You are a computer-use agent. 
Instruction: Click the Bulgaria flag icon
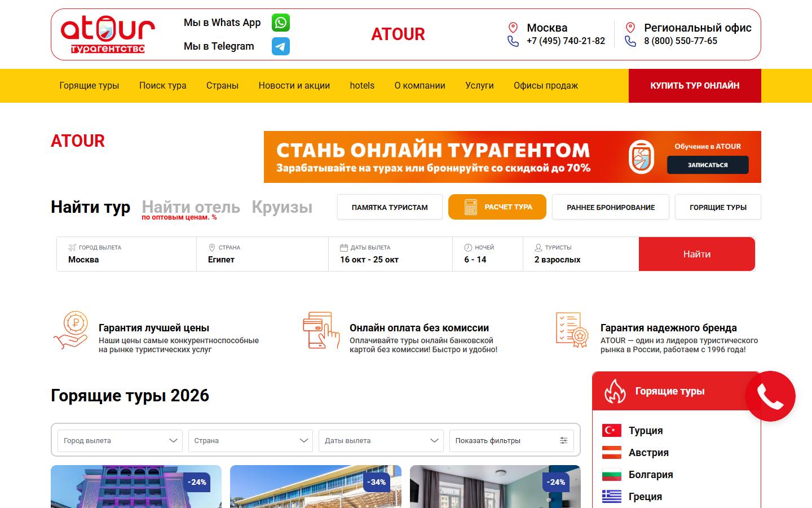tap(612, 475)
